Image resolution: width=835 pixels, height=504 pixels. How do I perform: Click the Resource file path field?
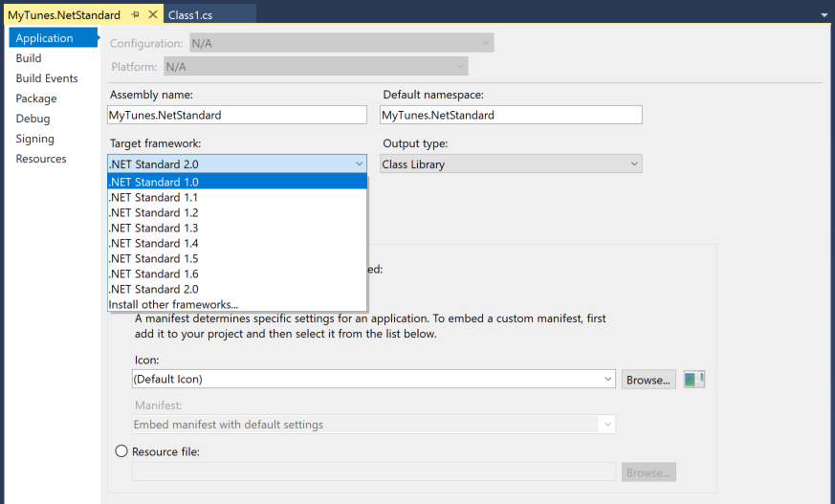pos(373,472)
